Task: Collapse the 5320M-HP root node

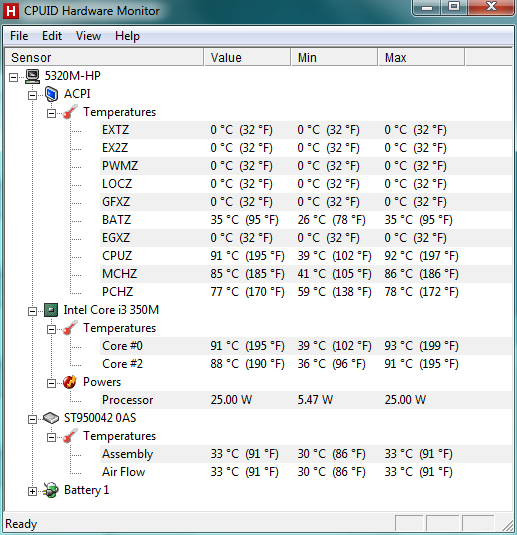Action: pos(13,77)
